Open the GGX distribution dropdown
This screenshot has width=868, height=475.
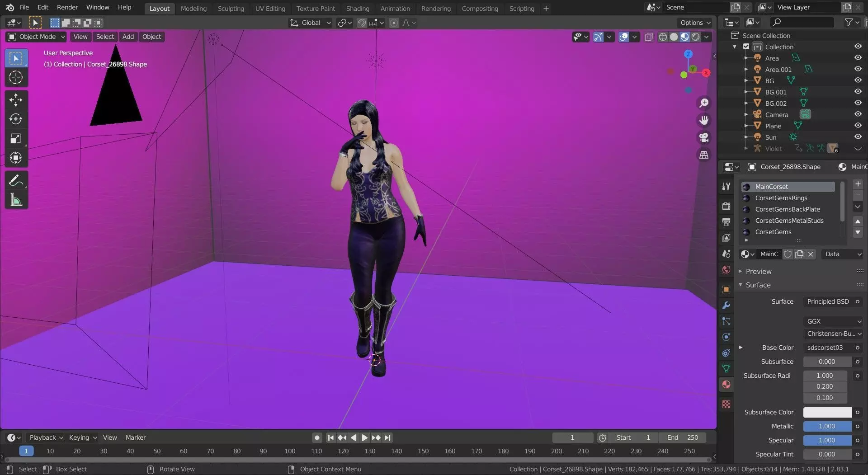tap(833, 321)
